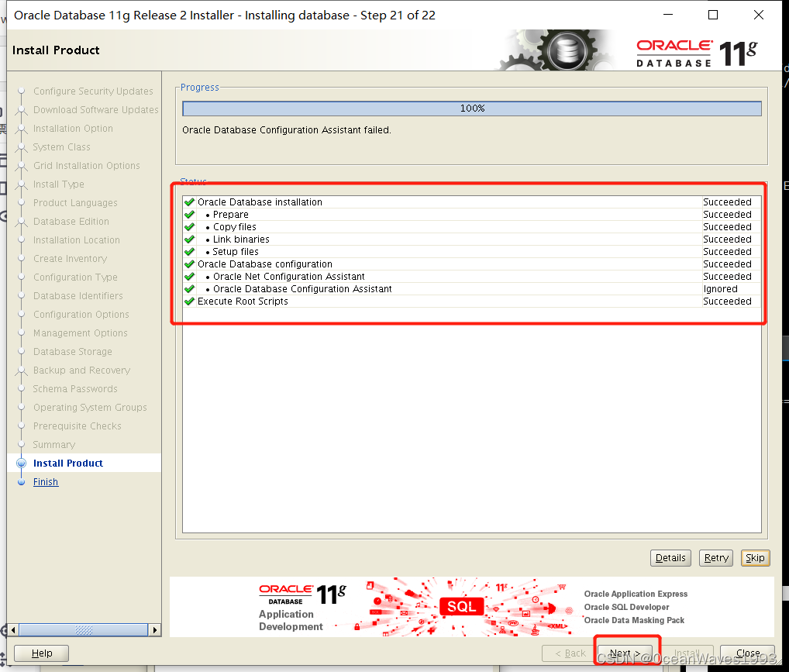Viewport: 789px width, 672px height.
Task: Select Database Identifiers step
Action: 78,295
